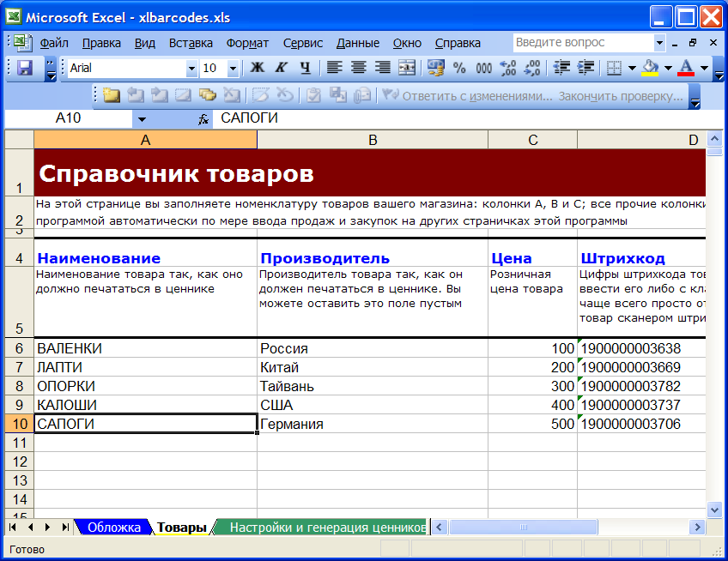Click the Currency format icon
The height and width of the screenshot is (561, 728).
click(435, 68)
